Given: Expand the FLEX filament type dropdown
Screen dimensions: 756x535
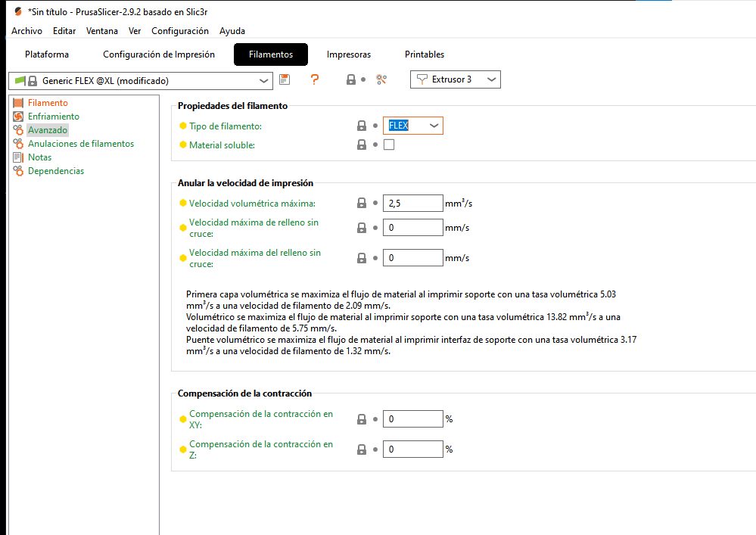Looking at the screenshot, I should 434,126.
